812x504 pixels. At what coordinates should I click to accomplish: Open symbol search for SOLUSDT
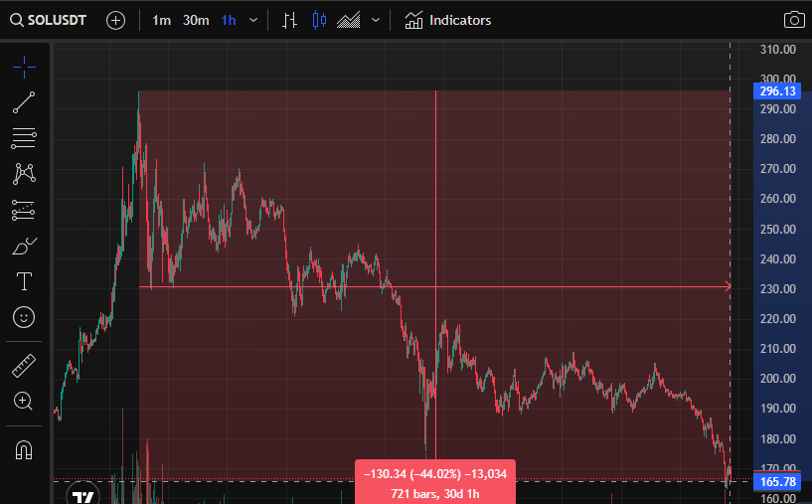pos(48,20)
